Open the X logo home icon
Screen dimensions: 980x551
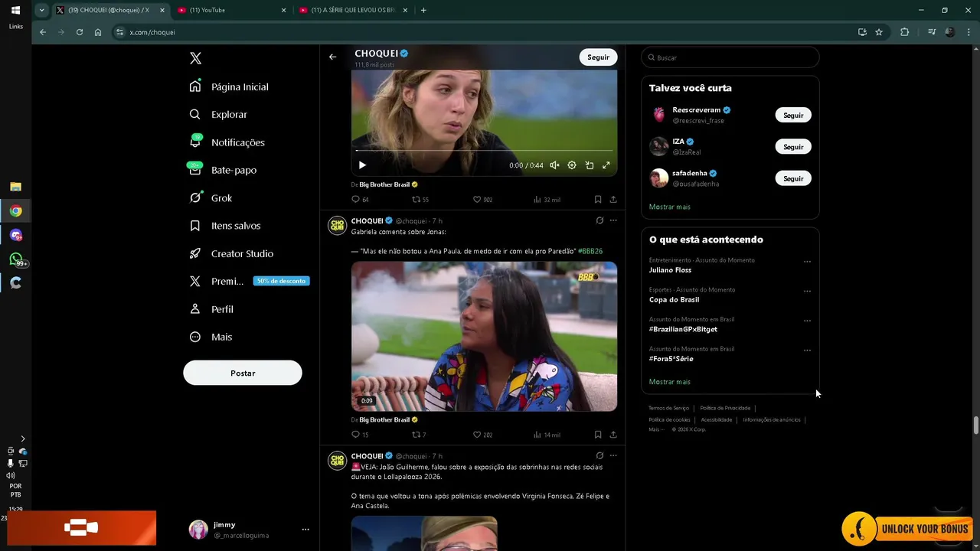[x=195, y=59]
